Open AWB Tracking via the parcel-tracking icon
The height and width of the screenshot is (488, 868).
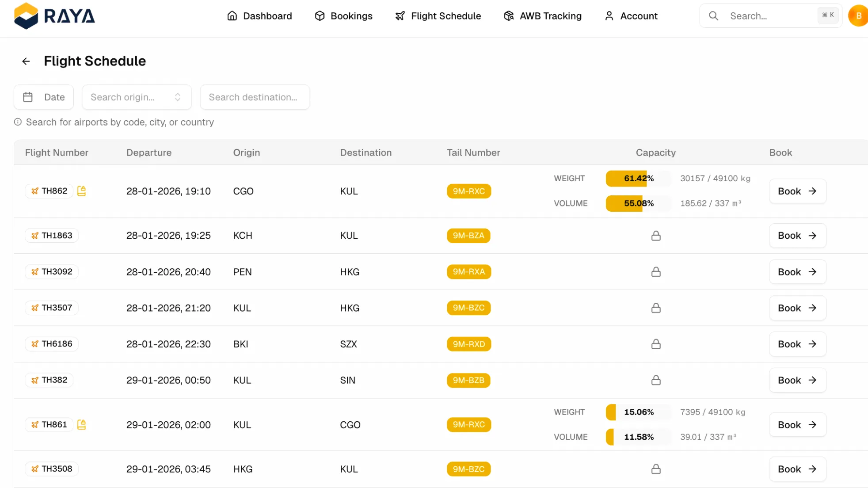pyautogui.click(x=508, y=15)
